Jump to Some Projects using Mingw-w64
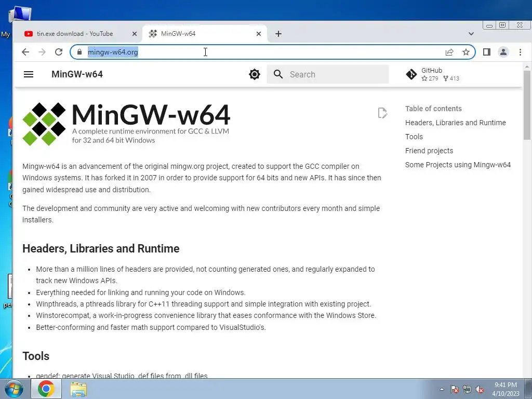532x399 pixels. click(x=458, y=165)
